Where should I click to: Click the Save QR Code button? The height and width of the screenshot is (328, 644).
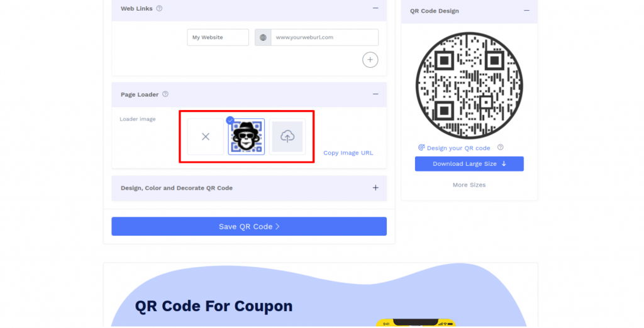pos(249,226)
